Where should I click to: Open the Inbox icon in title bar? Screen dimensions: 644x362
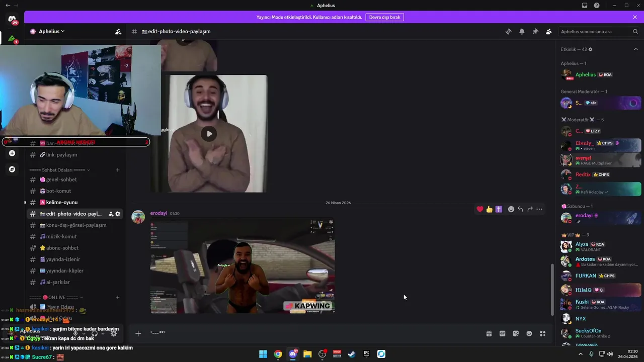tap(585, 6)
